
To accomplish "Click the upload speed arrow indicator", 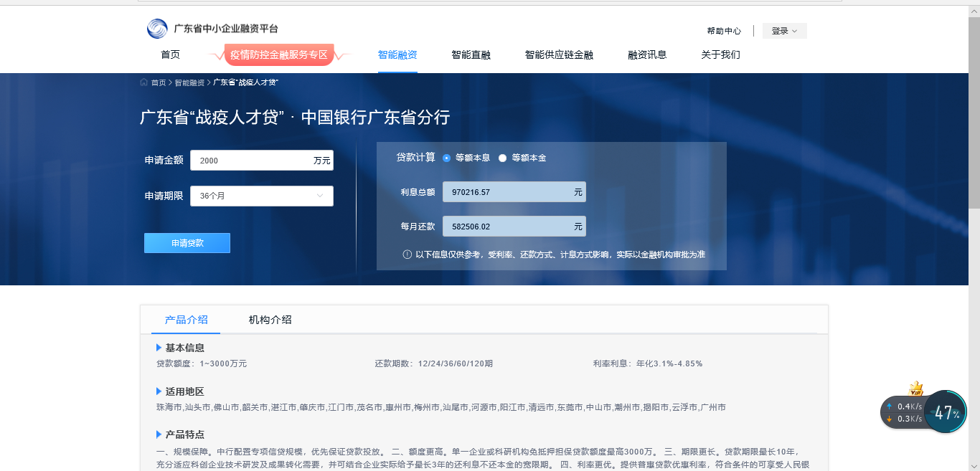I will pyautogui.click(x=890, y=406).
